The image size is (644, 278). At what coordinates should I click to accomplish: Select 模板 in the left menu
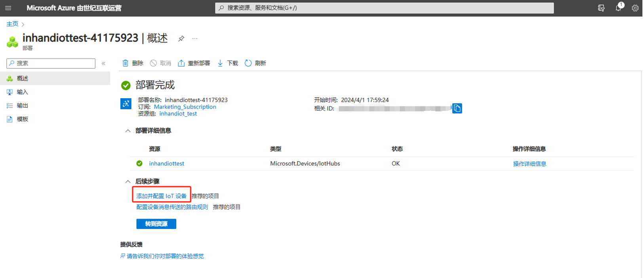pos(55,119)
